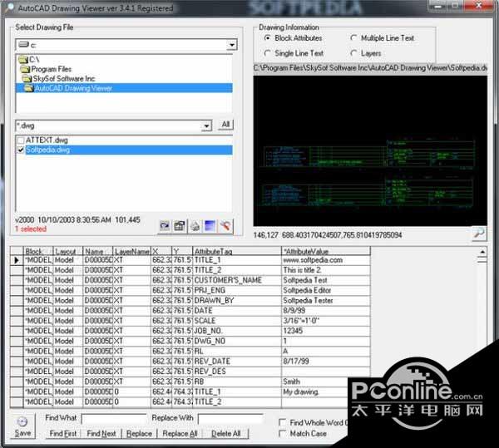Open the properties sheet toolbar icon

click(180, 226)
